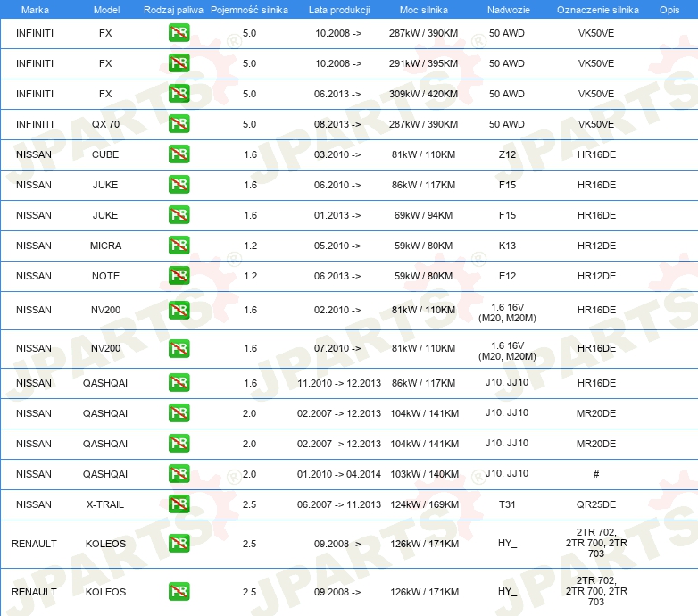698x616 pixels.
Task: Click the T31 body cell
Action: 507,504
